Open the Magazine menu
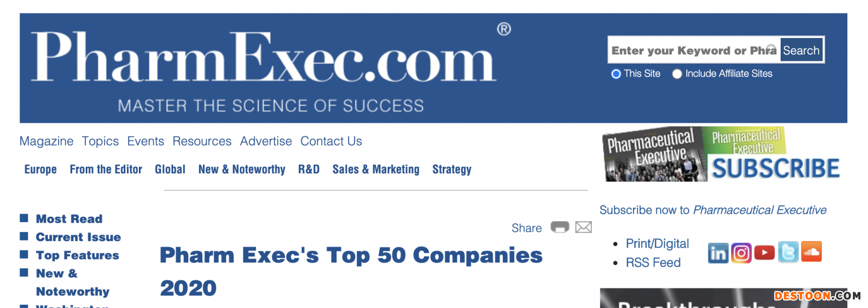Screen dimensions: 868x308 [46, 141]
